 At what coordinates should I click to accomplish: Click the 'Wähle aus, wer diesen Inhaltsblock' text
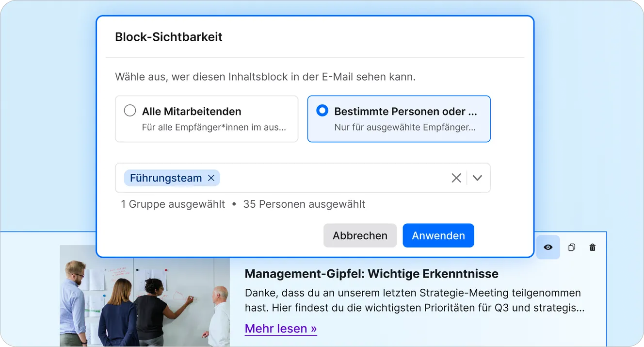click(265, 77)
